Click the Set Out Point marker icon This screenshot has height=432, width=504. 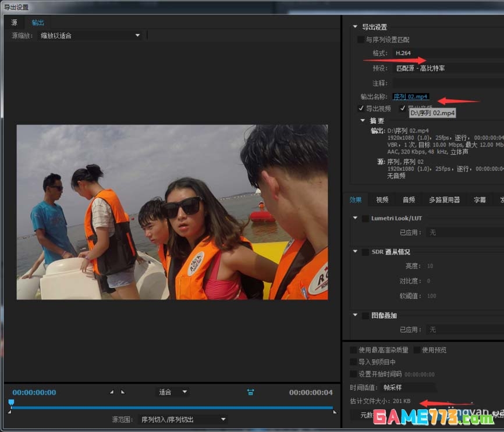click(123, 392)
